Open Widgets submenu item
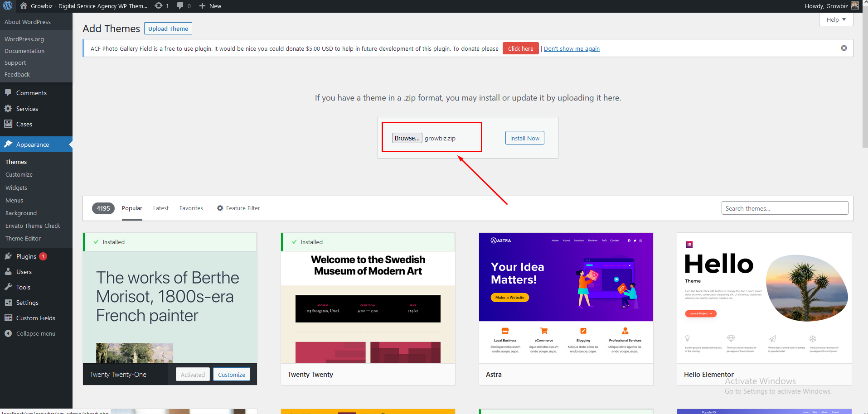The image size is (868, 414). click(x=16, y=188)
